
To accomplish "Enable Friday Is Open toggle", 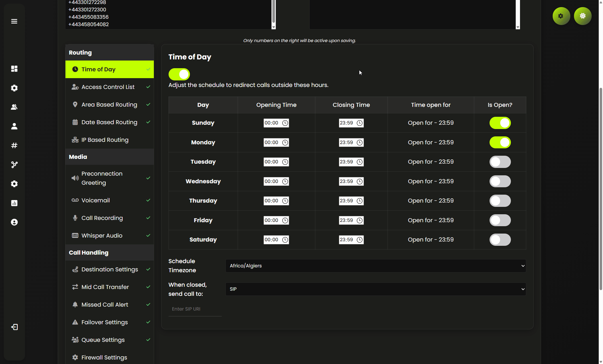I will 500,221.
